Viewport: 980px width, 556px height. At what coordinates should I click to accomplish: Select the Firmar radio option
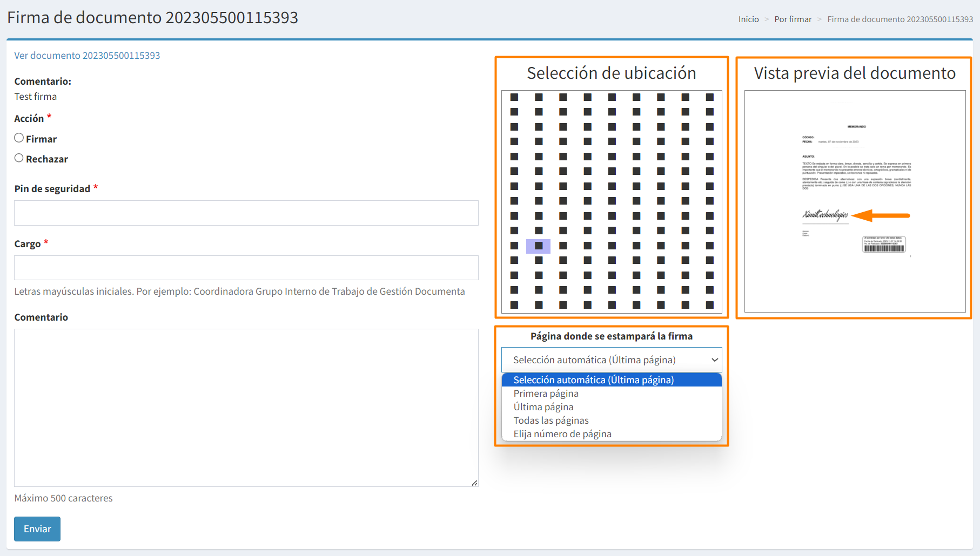pyautogui.click(x=19, y=138)
